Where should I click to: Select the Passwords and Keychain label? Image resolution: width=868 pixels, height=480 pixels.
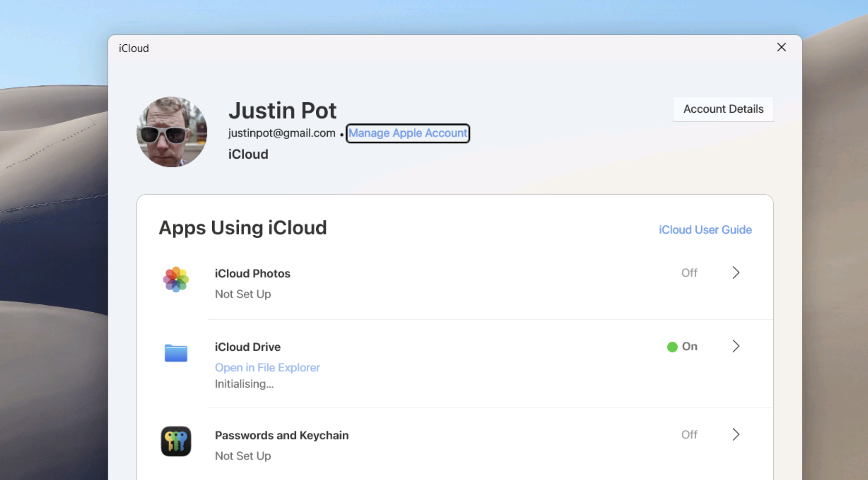coord(282,436)
